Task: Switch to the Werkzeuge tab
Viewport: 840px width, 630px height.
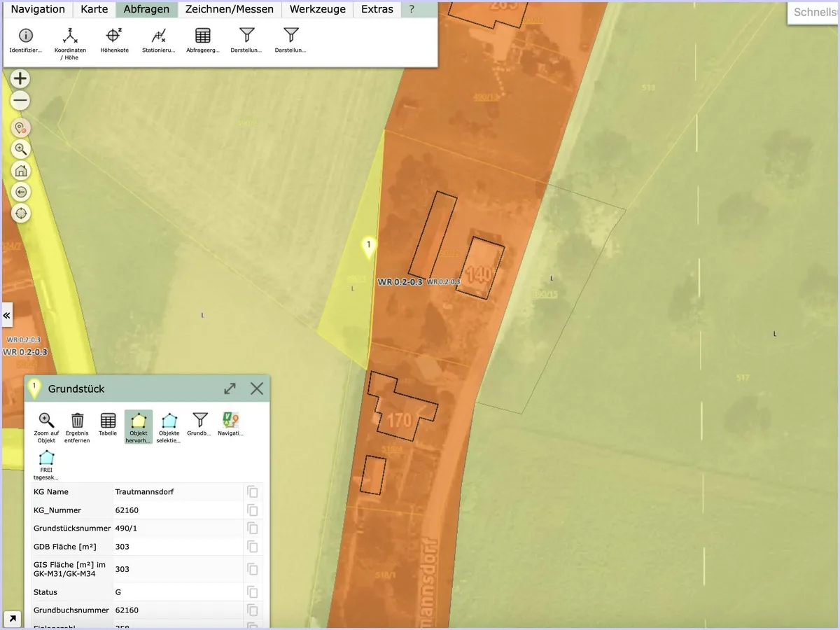Action: point(318,9)
